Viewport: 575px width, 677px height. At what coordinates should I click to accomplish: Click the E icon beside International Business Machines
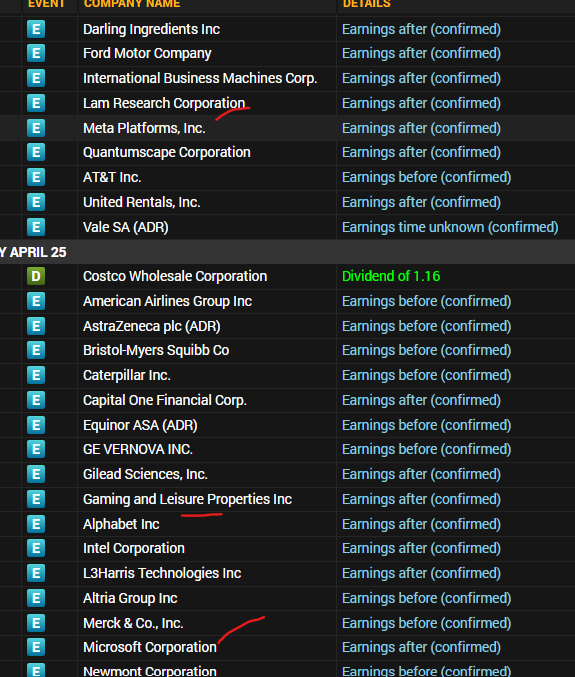36,79
